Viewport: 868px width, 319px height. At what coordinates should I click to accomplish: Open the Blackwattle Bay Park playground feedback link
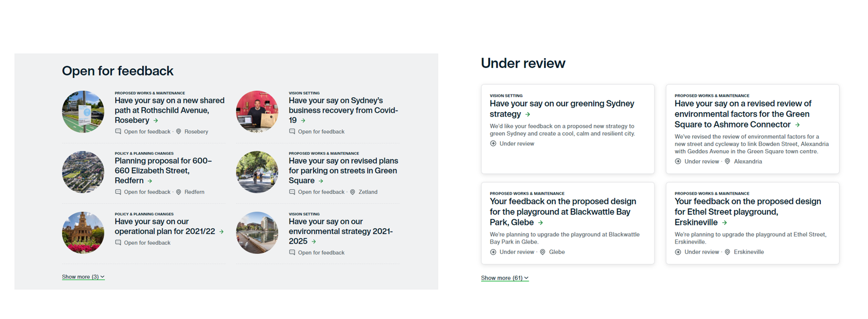[563, 212]
